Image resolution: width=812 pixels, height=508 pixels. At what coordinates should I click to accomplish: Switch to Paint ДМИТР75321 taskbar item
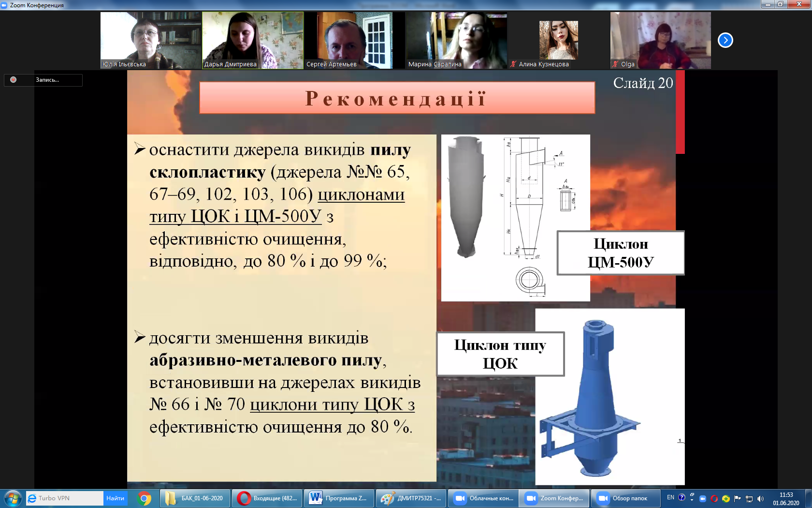tap(411, 498)
